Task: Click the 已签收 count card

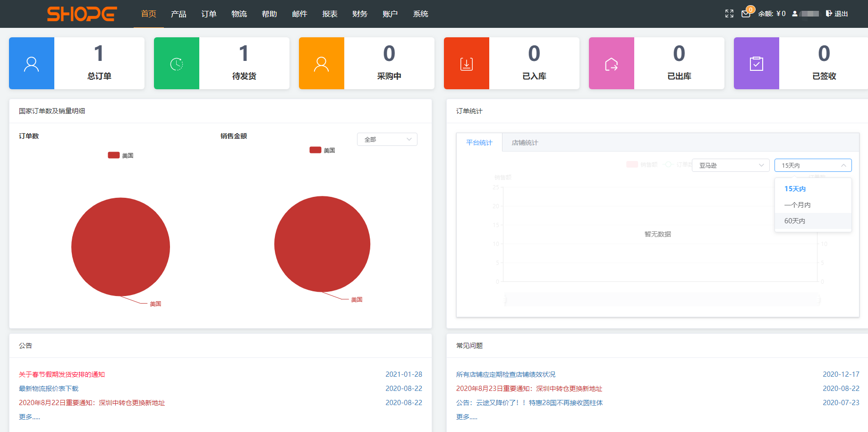Action: (x=801, y=63)
